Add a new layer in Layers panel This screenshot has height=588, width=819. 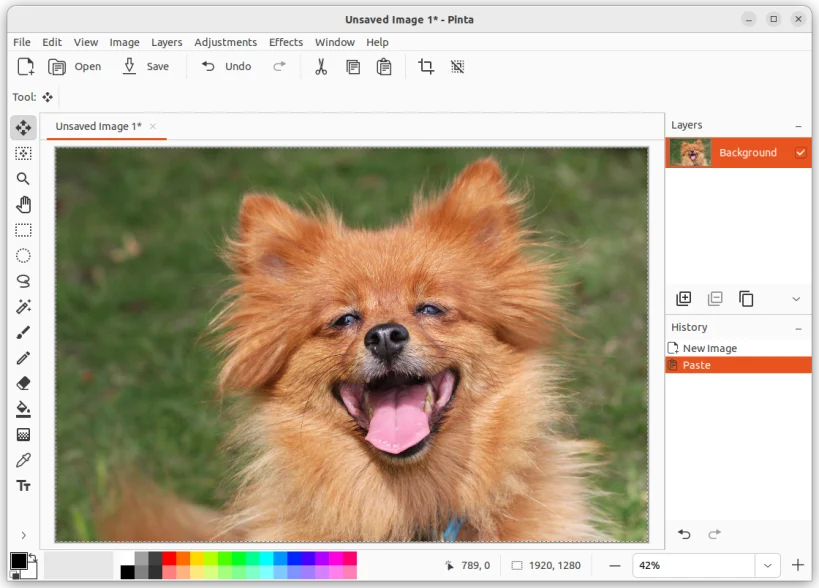point(684,298)
